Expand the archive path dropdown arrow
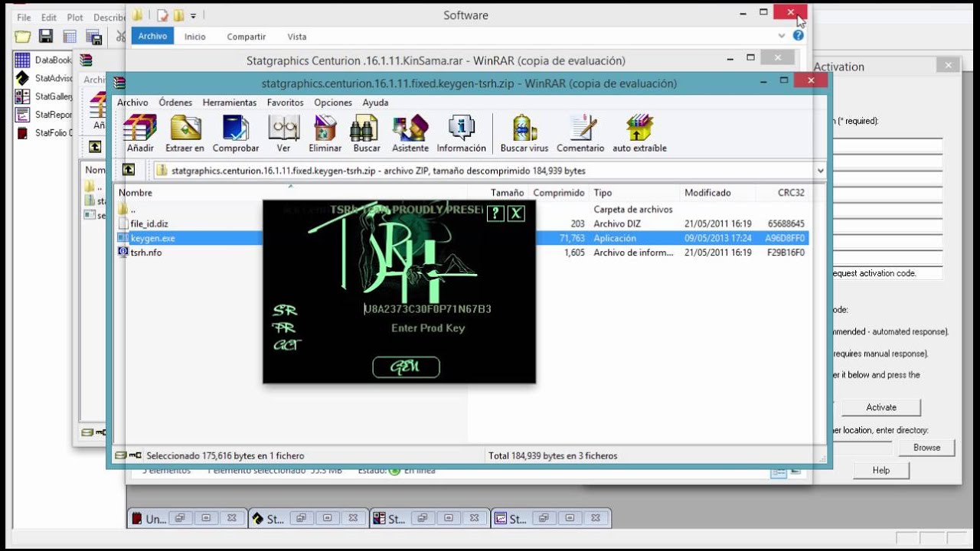 820,171
